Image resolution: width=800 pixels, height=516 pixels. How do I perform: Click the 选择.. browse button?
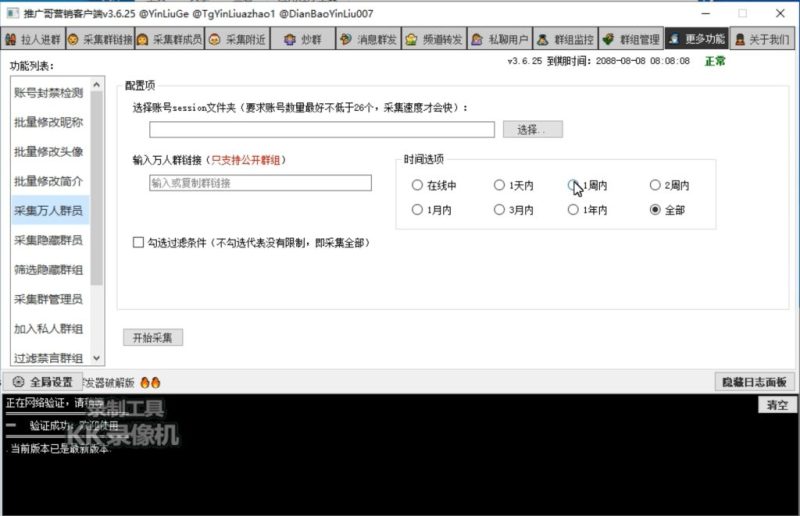point(533,130)
